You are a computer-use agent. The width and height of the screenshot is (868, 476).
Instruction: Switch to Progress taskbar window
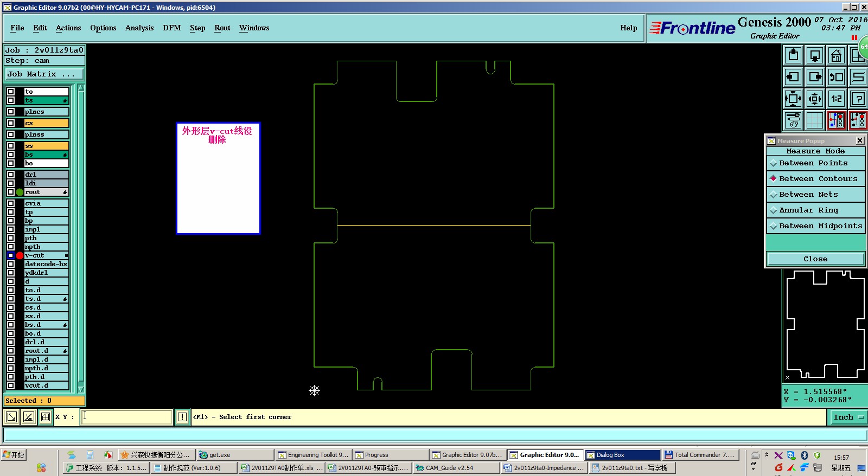point(391,455)
